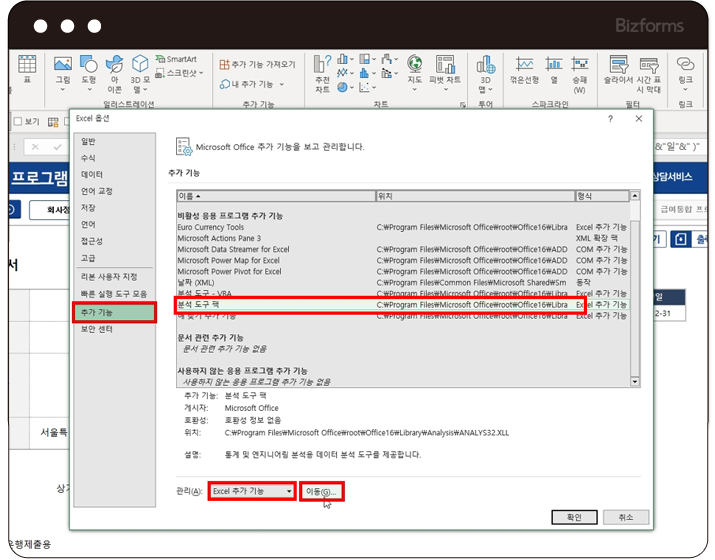Click the 취소 button

626,517
